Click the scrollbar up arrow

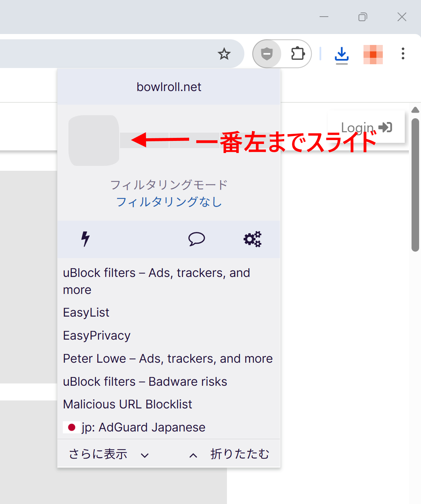pyautogui.click(x=415, y=110)
